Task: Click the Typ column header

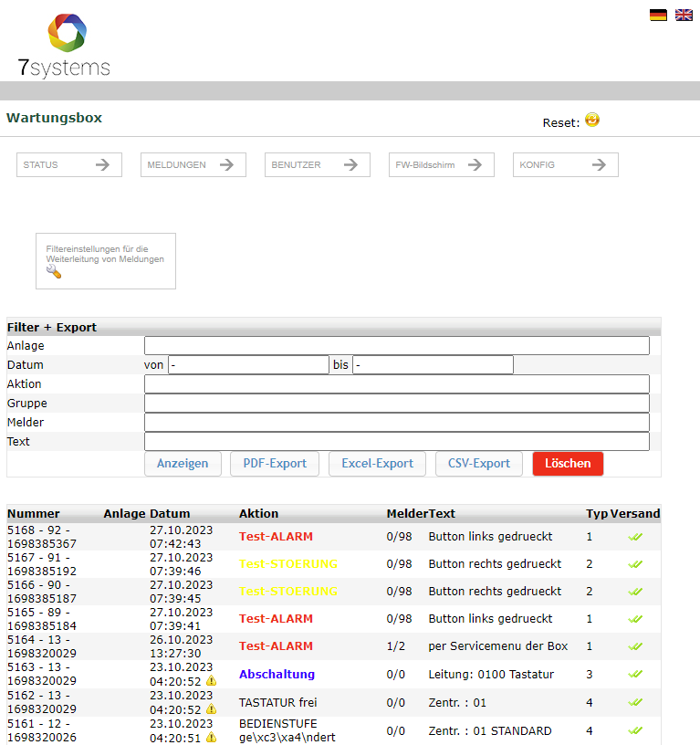Action: point(597,514)
